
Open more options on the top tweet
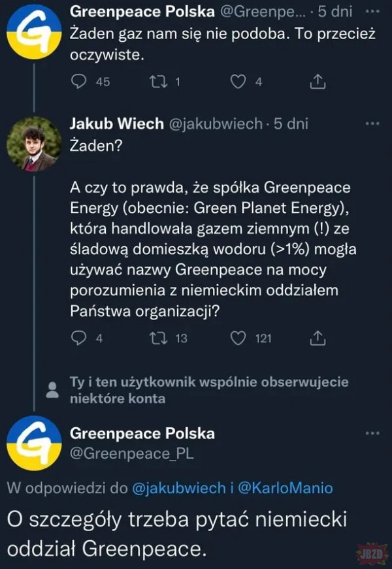[x=372, y=12]
